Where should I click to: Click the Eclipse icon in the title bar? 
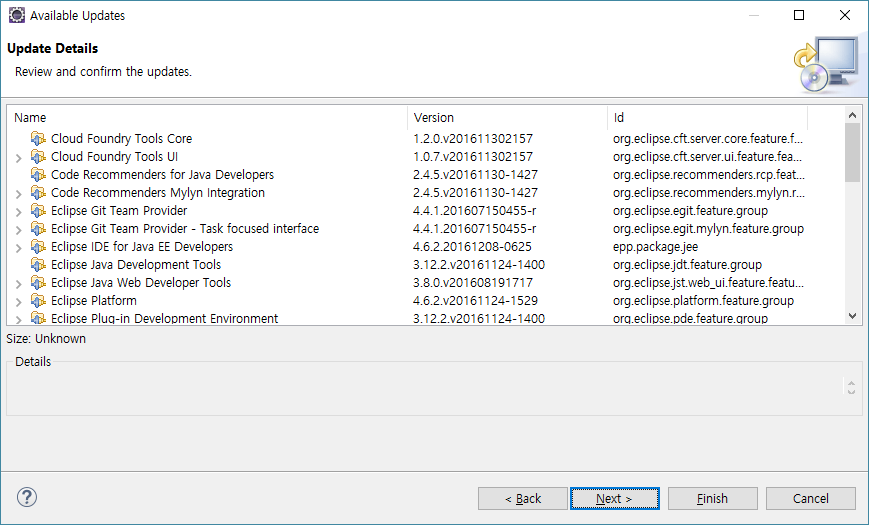tap(17, 15)
